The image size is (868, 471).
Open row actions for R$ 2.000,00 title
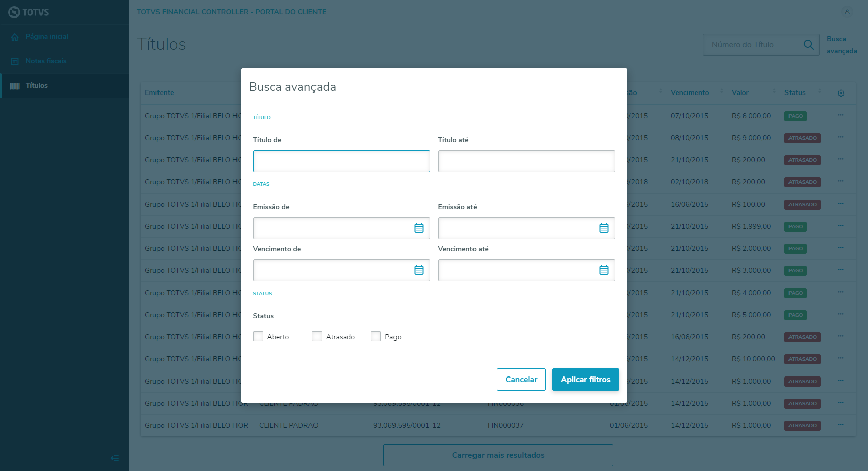841,248
